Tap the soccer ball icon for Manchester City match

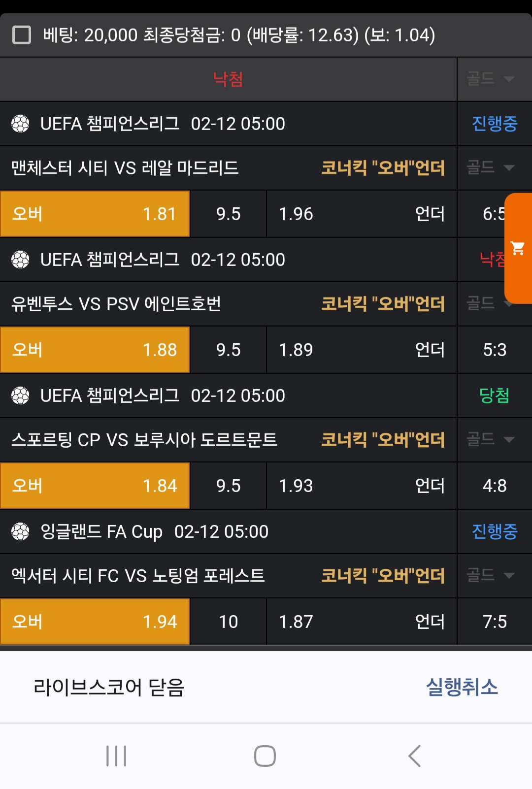[20, 124]
